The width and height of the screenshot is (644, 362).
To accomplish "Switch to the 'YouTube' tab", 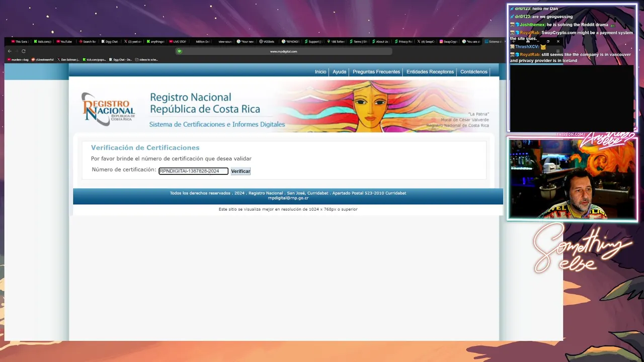I will point(64,42).
